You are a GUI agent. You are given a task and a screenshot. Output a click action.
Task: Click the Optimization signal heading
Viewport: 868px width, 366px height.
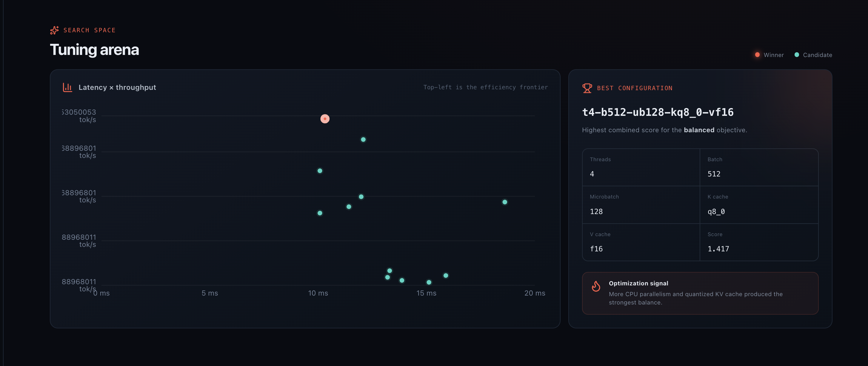[638, 283]
